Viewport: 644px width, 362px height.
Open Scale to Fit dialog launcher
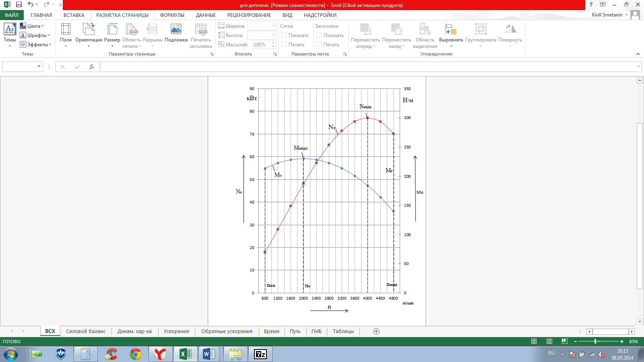tap(275, 54)
